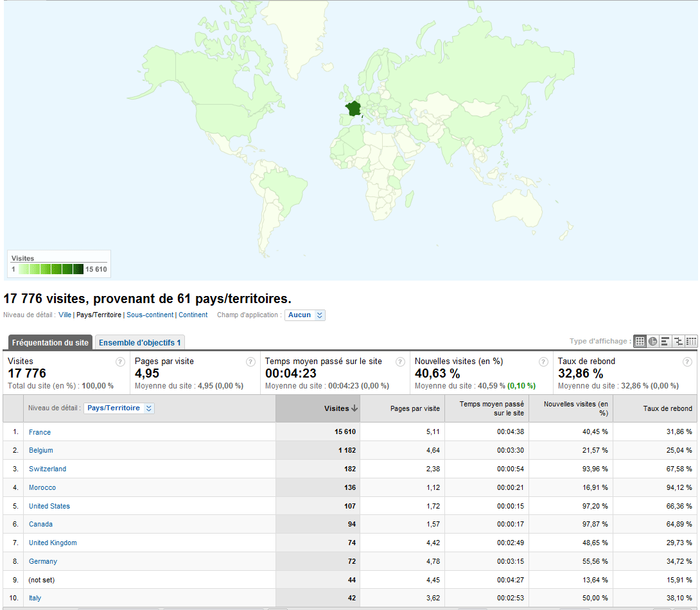Open help for Nouvelles visites metric
Image resolution: width=700 pixels, height=610 pixels.
coord(543,362)
